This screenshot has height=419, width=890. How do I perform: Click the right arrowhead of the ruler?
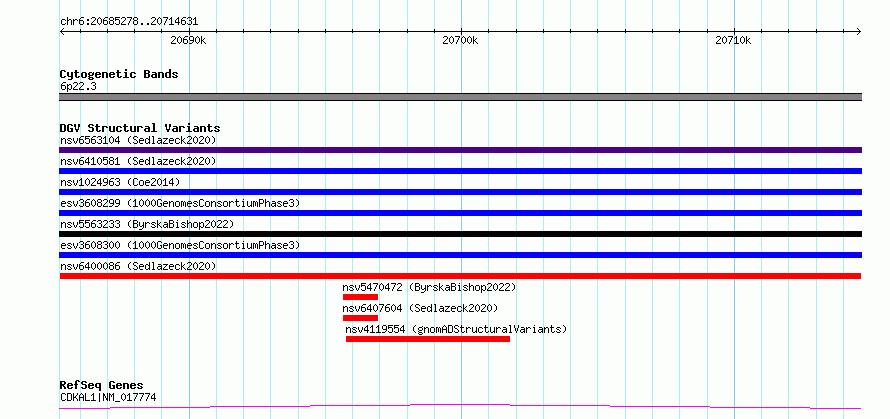(x=859, y=31)
